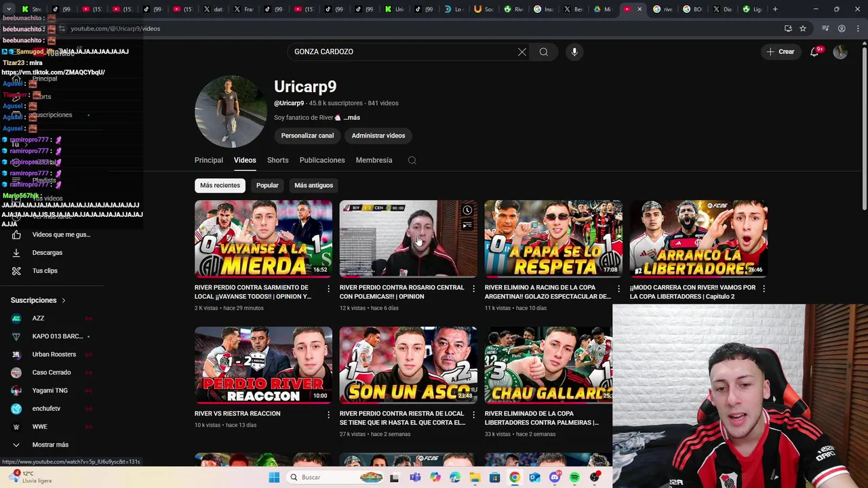Image resolution: width=868 pixels, height=488 pixels.
Task: Expand the Suscripciones section chevron
Action: (64, 300)
